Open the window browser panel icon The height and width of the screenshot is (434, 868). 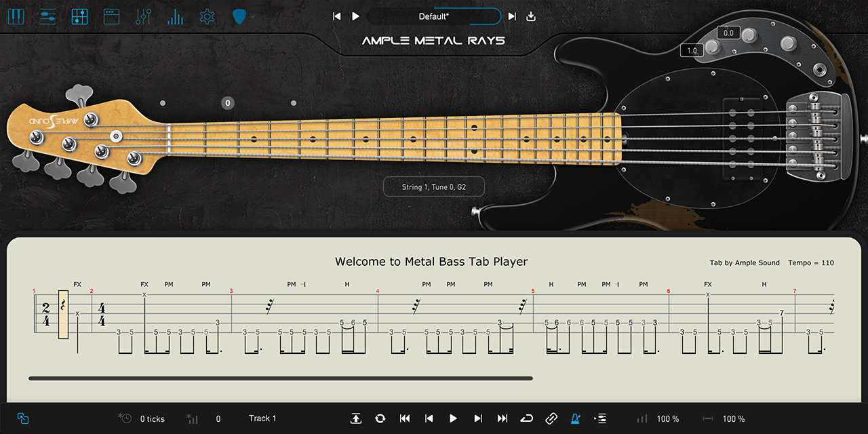[x=111, y=16]
